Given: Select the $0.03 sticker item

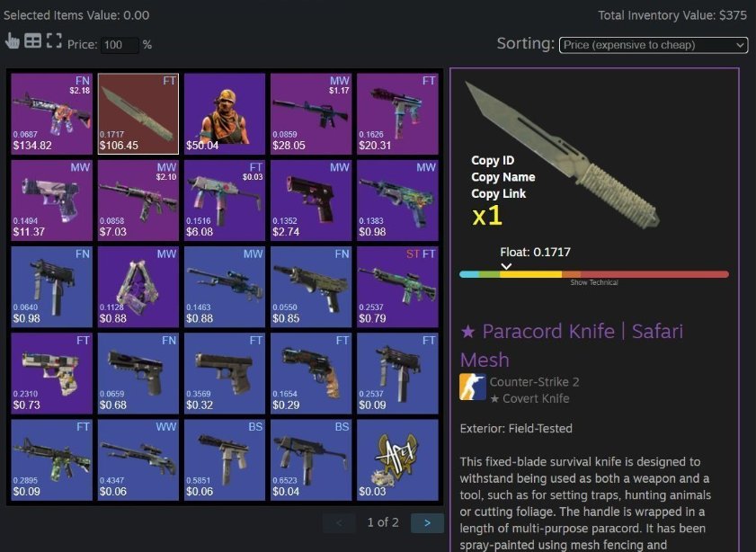Looking at the screenshot, I should click(x=397, y=460).
